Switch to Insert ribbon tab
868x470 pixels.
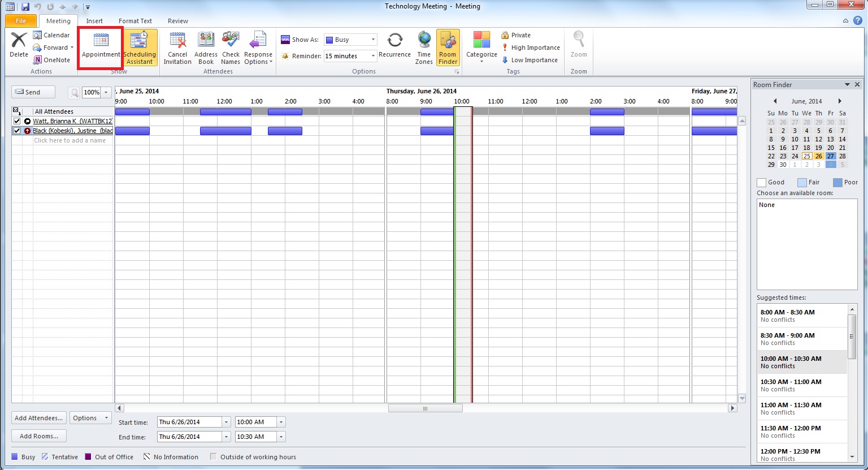coord(94,21)
